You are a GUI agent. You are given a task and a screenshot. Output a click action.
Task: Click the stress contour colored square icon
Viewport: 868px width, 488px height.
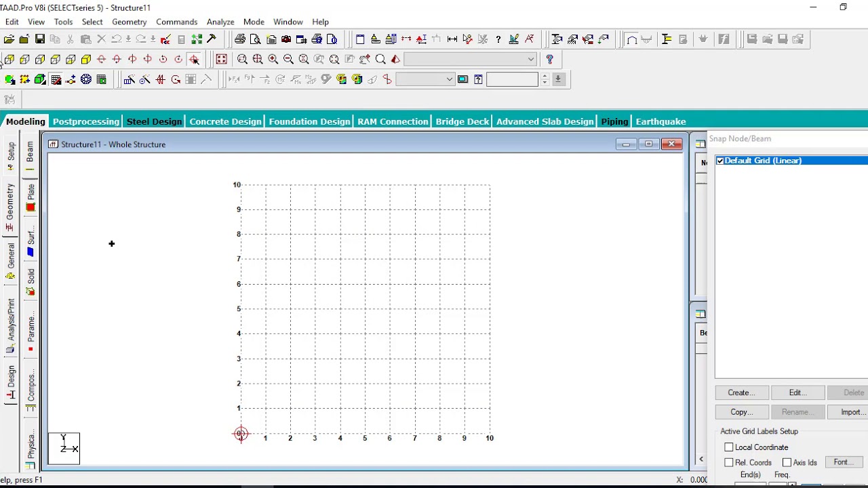341,80
